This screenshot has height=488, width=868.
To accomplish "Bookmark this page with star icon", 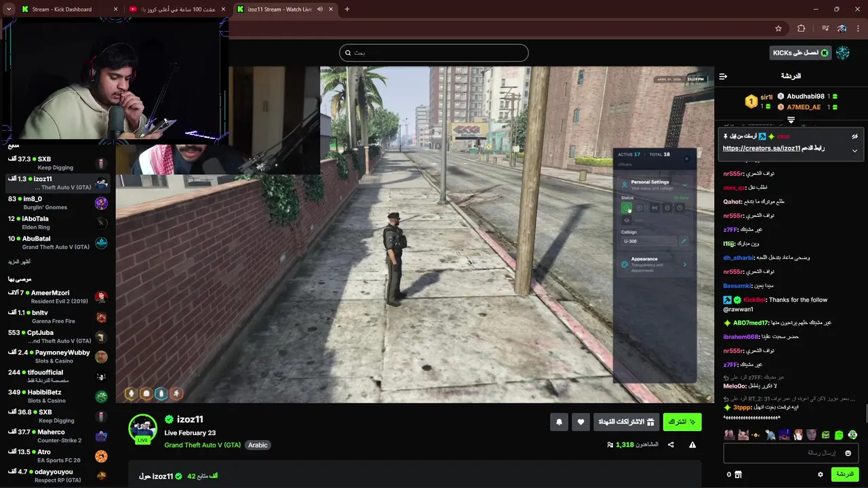I will point(778,28).
